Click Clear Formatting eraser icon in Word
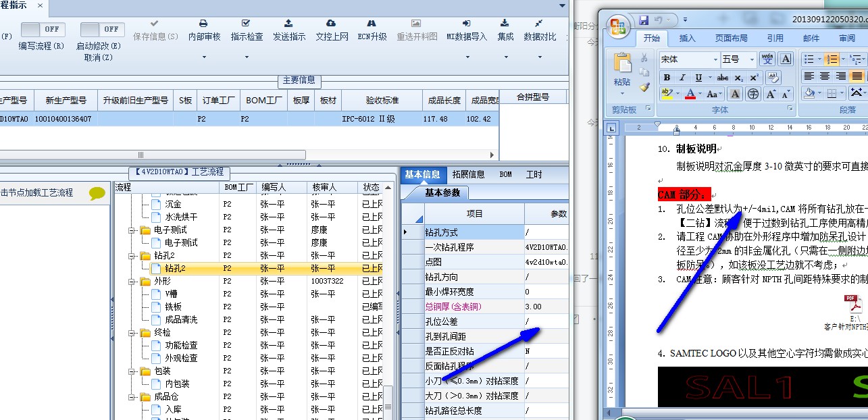Viewport: 868px width, 420px height. click(x=773, y=78)
